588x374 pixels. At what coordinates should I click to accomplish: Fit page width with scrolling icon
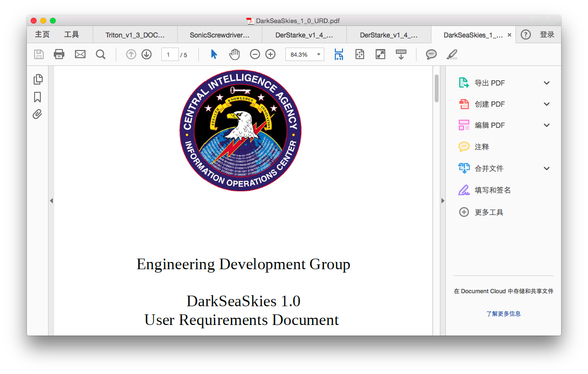pyautogui.click(x=339, y=54)
